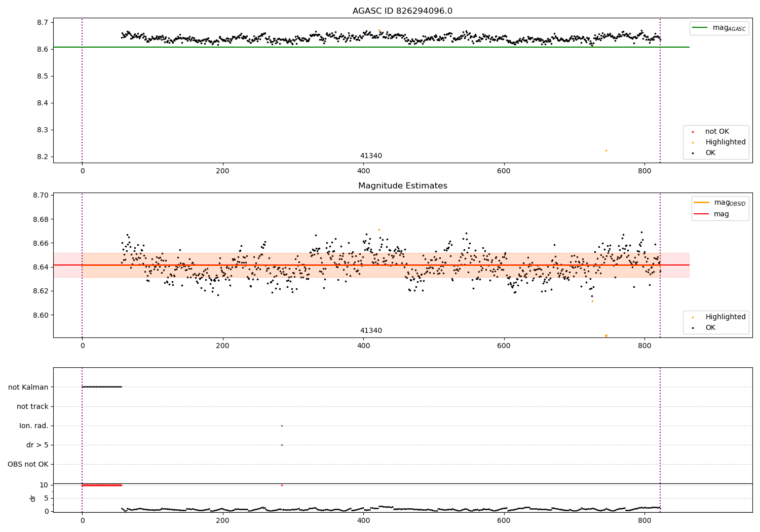Viewport: 760px width, 532px height.
Task: Click the orange downward triangle marker in middle plot
Action: click(x=606, y=336)
